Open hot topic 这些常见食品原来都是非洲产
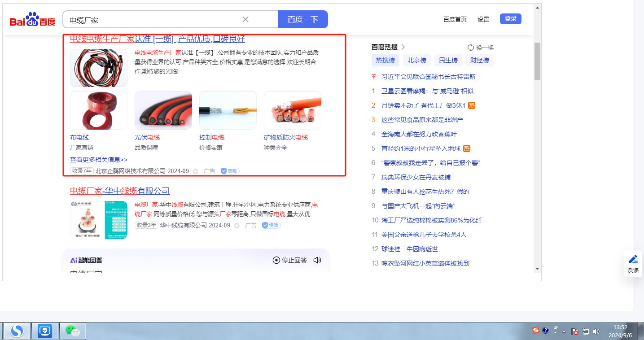The height and width of the screenshot is (340, 644). click(422, 120)
